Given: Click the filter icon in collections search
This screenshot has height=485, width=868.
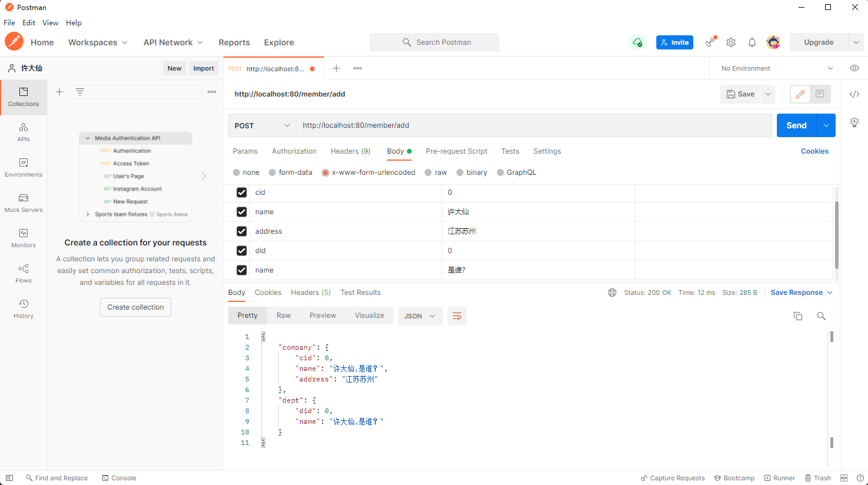Looking at the screenshot, I should coord(80,92).
